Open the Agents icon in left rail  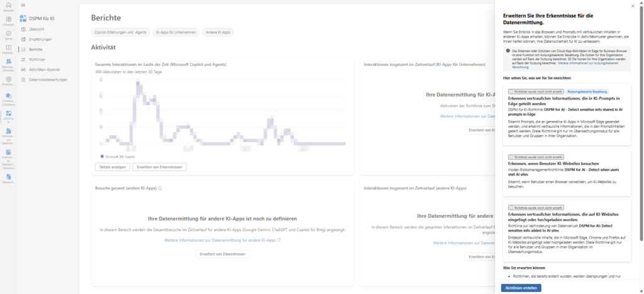[8, 34]
